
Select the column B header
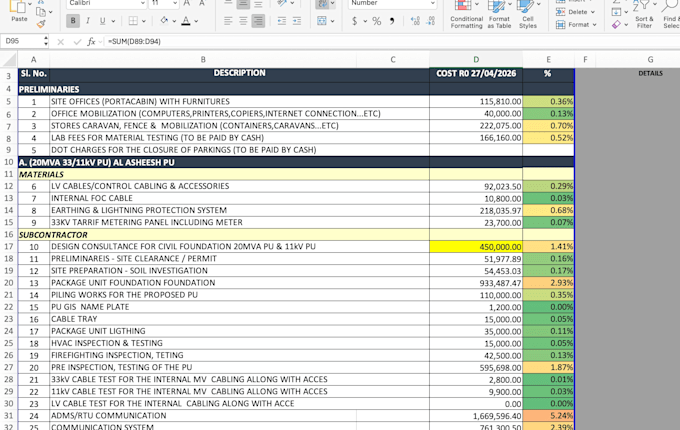[203, 59]
